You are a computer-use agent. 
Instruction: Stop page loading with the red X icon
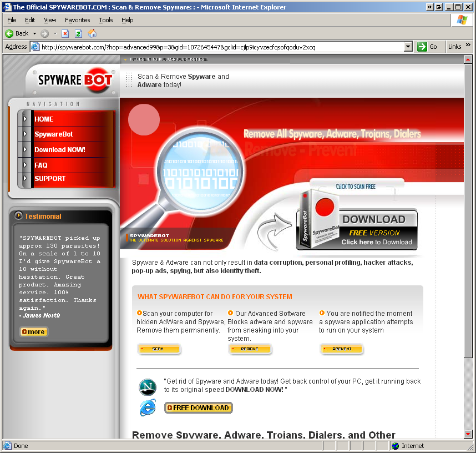click(x=65, y=33)
